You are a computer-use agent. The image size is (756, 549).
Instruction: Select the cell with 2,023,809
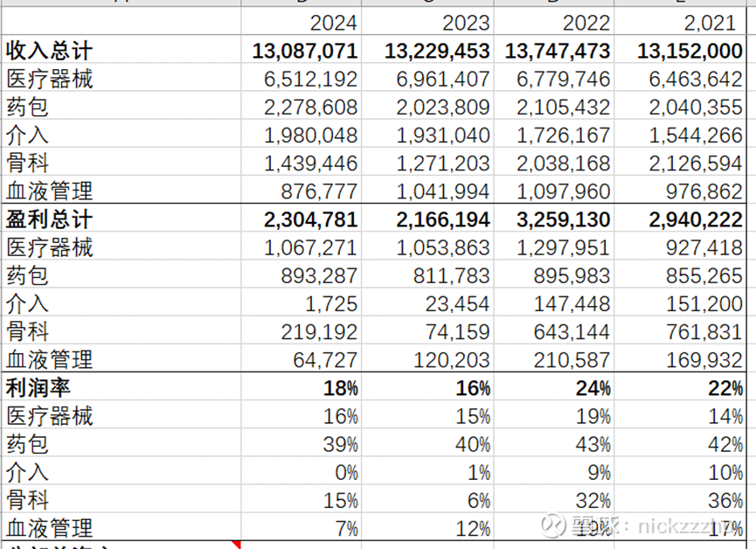click(x=427, y=107)
